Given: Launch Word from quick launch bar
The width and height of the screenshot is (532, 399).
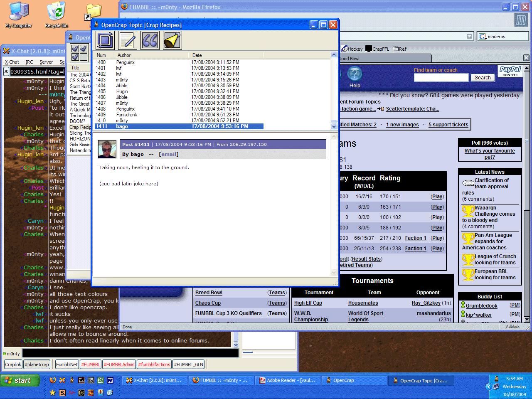Looking at the screenshot, I should tap(110, 380).
